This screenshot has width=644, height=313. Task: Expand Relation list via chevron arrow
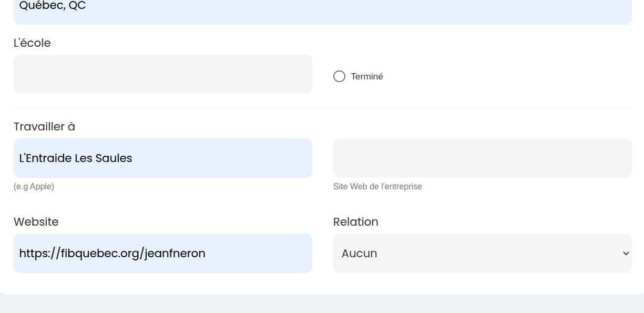click(x=626, y=253)
